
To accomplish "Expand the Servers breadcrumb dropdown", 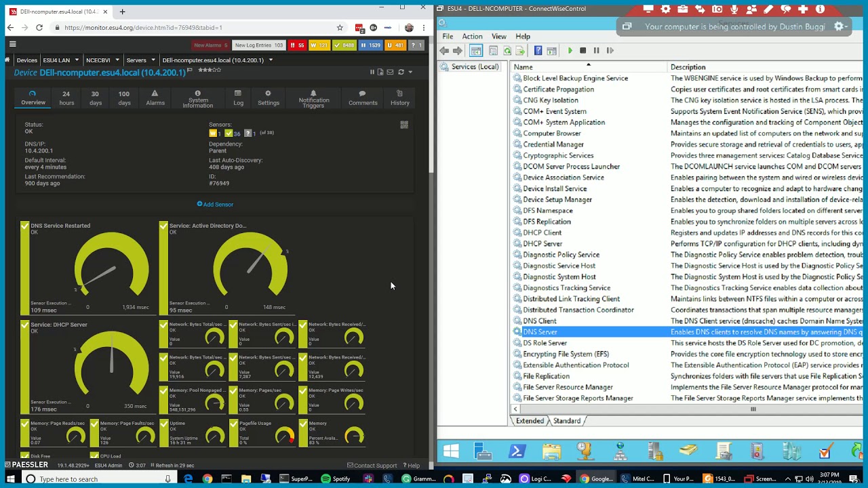I will point(153,60).
